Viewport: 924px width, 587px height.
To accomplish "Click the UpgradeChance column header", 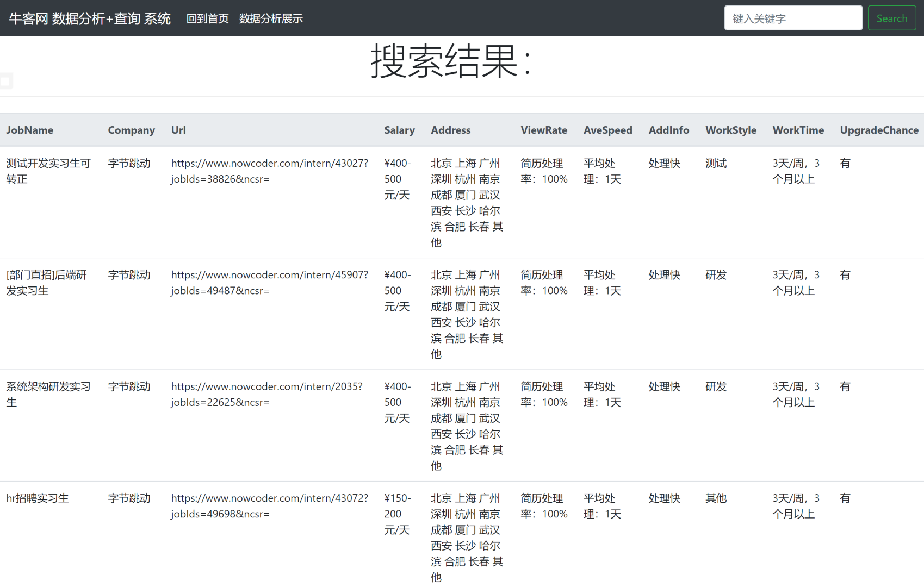I will click(x=878, y=130).
